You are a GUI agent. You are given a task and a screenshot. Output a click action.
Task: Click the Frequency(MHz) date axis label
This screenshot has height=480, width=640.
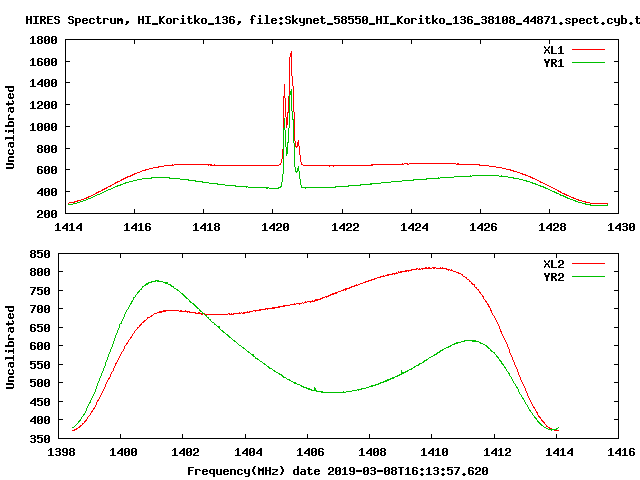click(x=338, y=471)
